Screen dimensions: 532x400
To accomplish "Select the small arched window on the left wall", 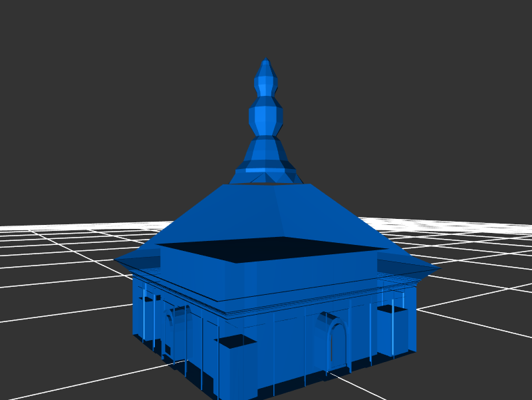I will (x=169, y=318).
